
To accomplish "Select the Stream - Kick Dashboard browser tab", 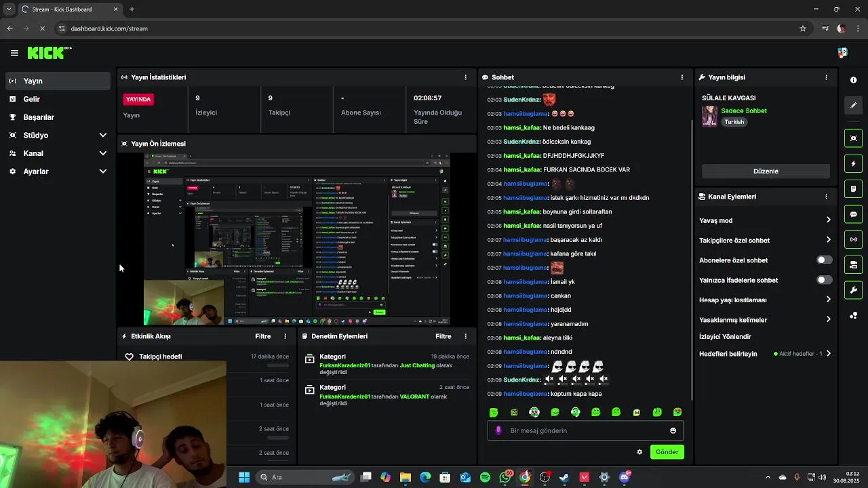I will pos(69,9).
